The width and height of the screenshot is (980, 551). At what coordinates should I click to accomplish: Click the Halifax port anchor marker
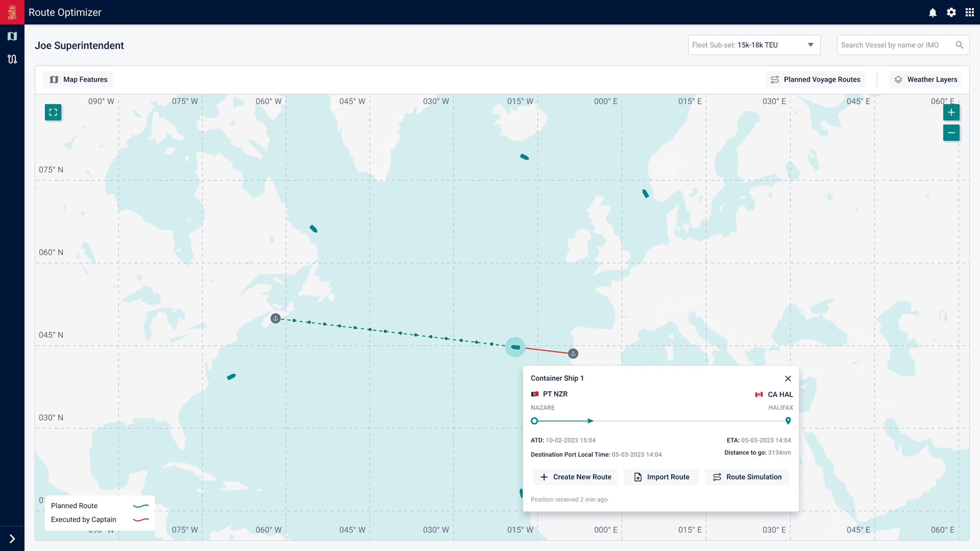275,318
